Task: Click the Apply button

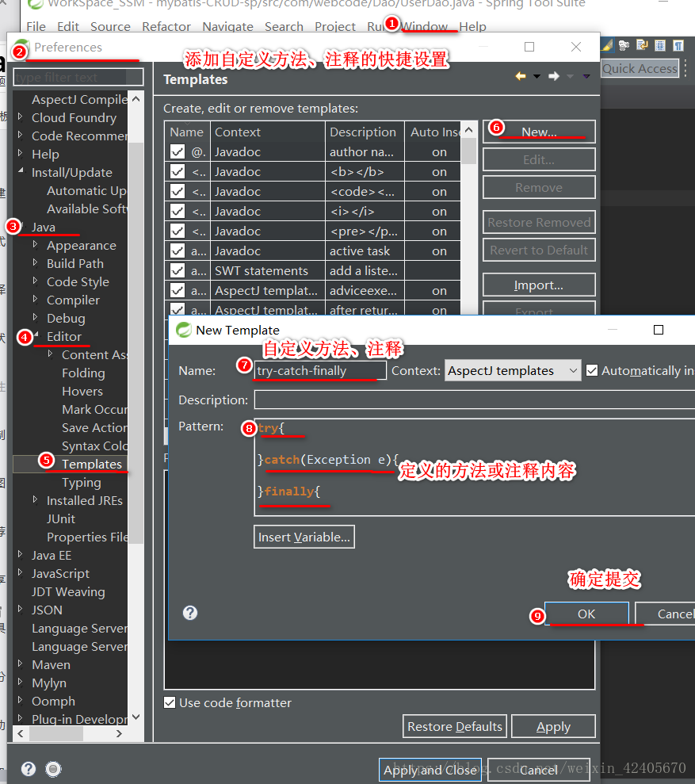Action: click(x=553, y=726)
